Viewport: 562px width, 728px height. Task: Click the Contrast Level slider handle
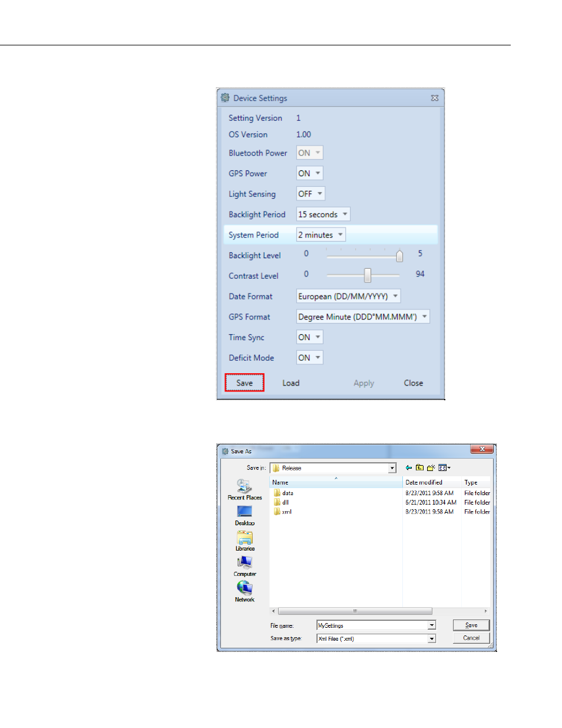[368, 275]
